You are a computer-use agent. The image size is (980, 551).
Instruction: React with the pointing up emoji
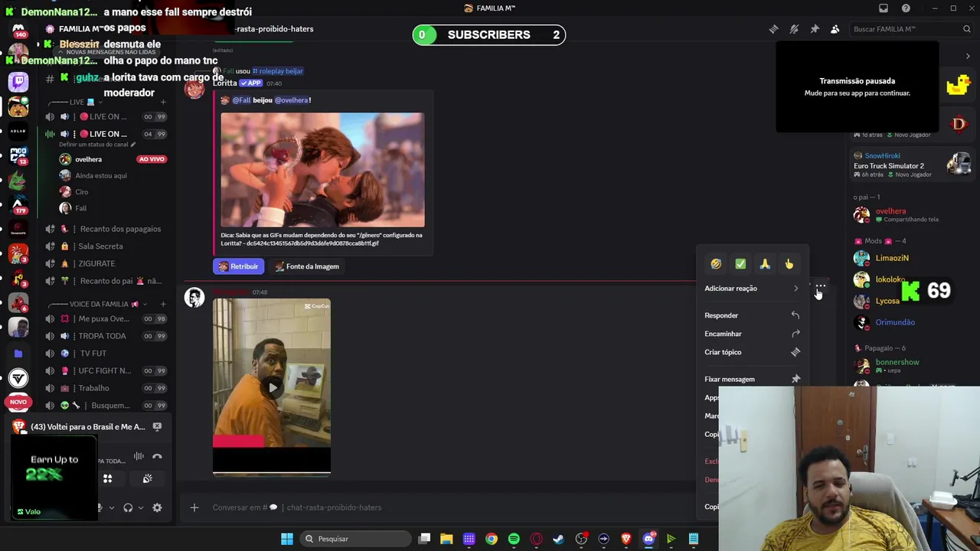click(x=789, y=264)
